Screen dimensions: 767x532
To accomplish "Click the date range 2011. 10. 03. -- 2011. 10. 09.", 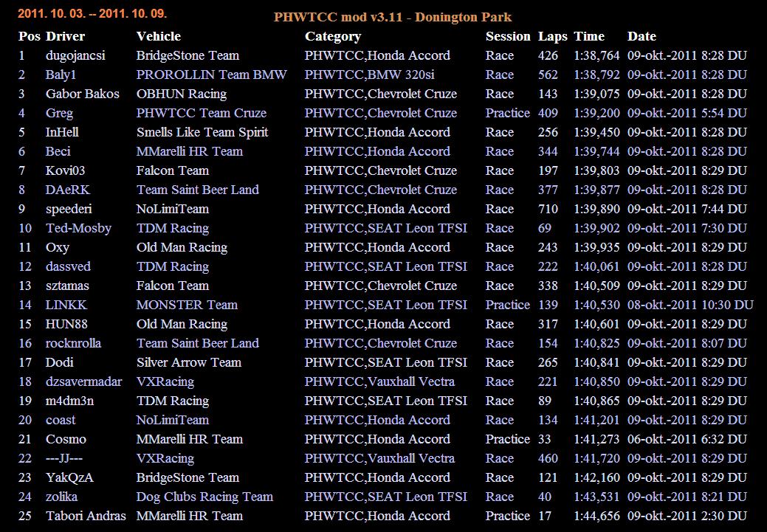I will (x=92, y=13).
